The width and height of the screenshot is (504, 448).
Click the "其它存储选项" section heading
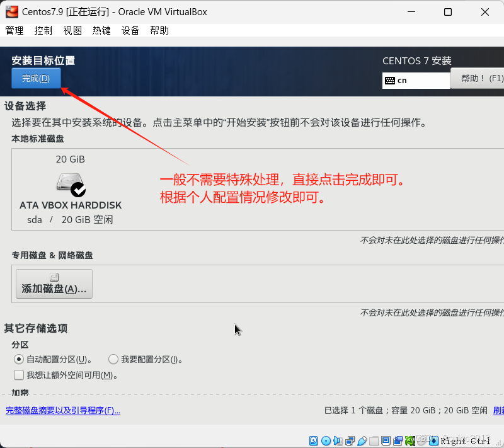(36, 328)
